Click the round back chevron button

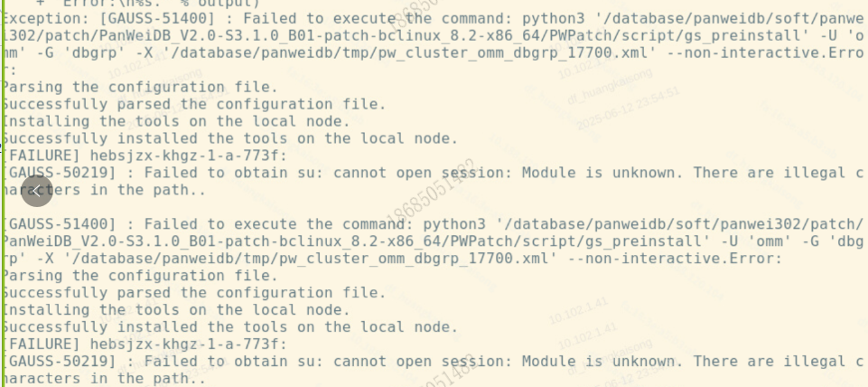tap(37, 191)
